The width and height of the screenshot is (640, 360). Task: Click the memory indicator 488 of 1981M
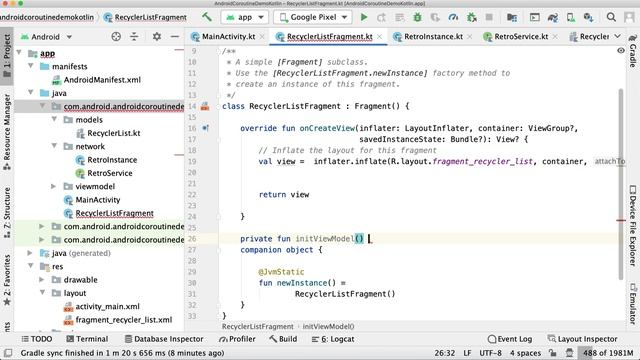[608, 353]
